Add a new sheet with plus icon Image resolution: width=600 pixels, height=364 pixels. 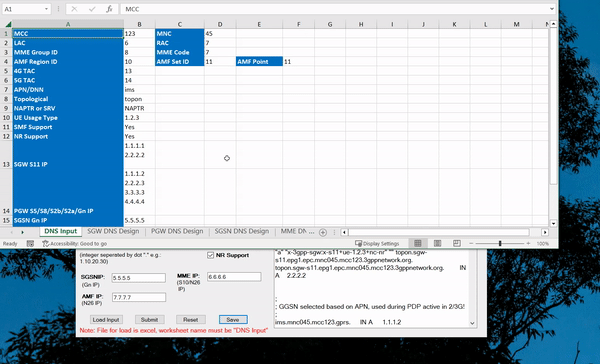point(323,232)
